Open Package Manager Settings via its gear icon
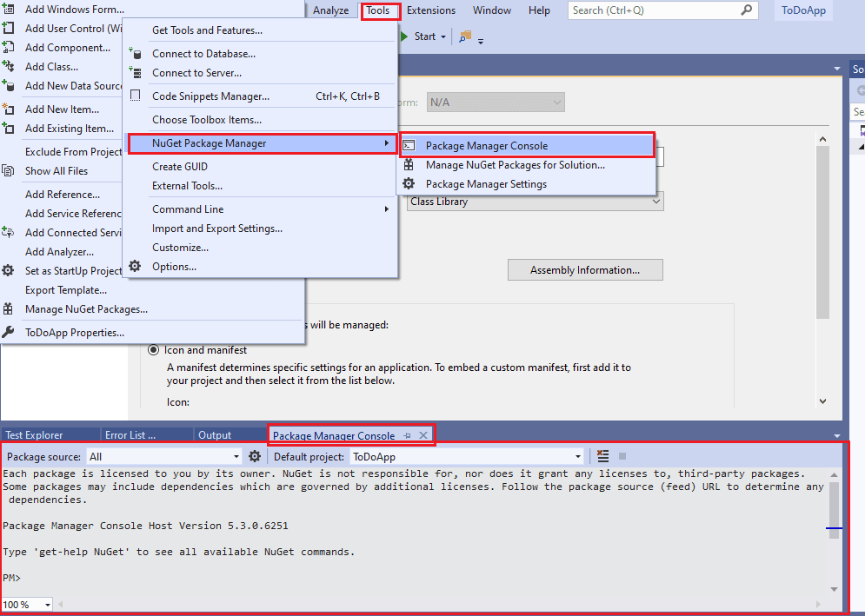The image size is (865, 616). click(x=409, y=183)
